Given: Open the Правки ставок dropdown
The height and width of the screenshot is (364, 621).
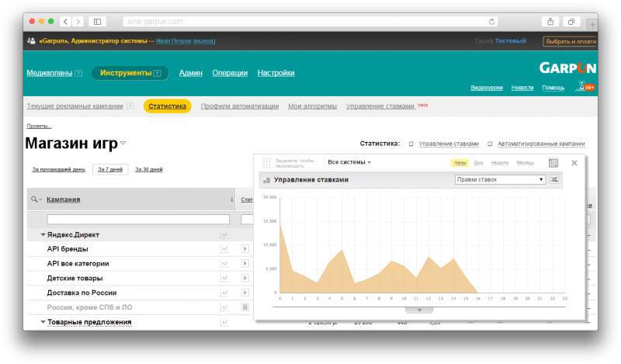Looking at the screenshot, I should [500, 180].
